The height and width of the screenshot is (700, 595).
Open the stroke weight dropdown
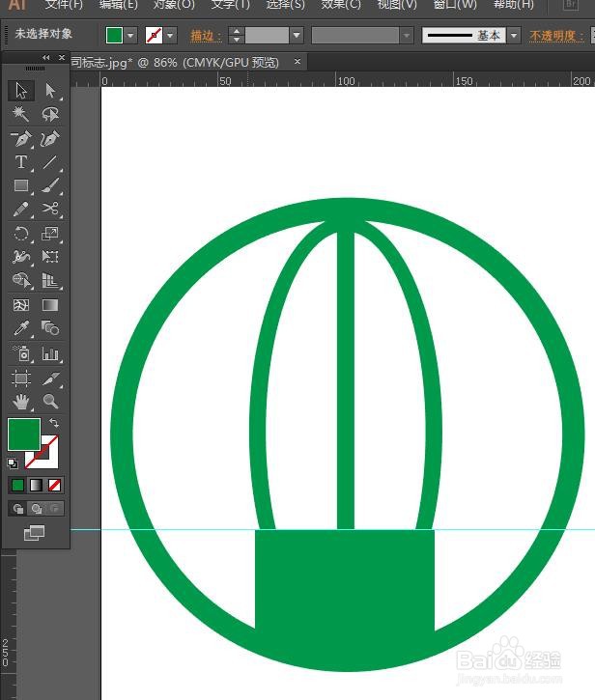click(x=297, y=36)
